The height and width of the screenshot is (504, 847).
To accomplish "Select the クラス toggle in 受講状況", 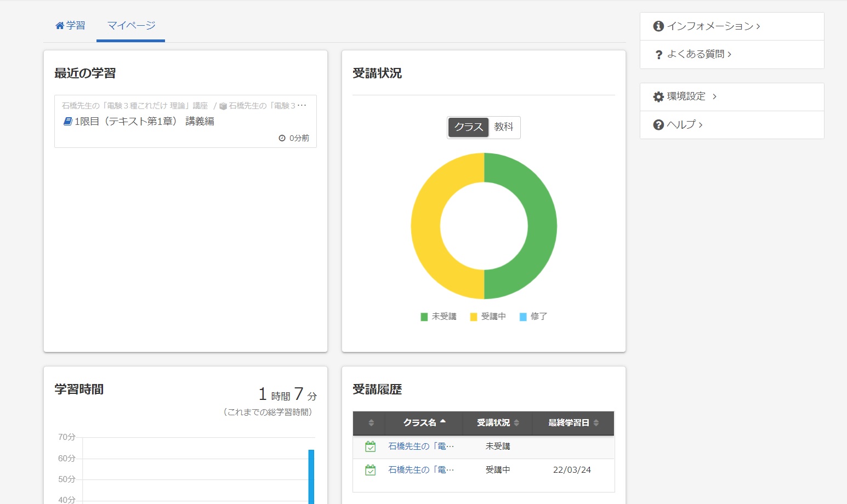I will click(468, 127).
